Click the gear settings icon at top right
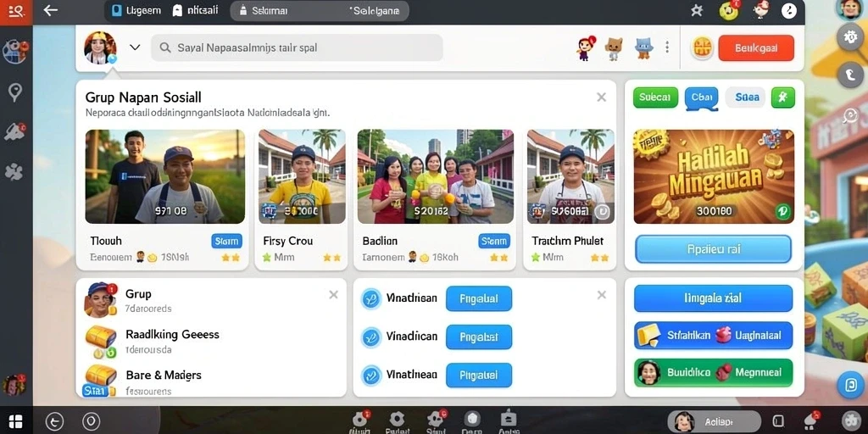The image size is (868, 434). tap(849, 36)
